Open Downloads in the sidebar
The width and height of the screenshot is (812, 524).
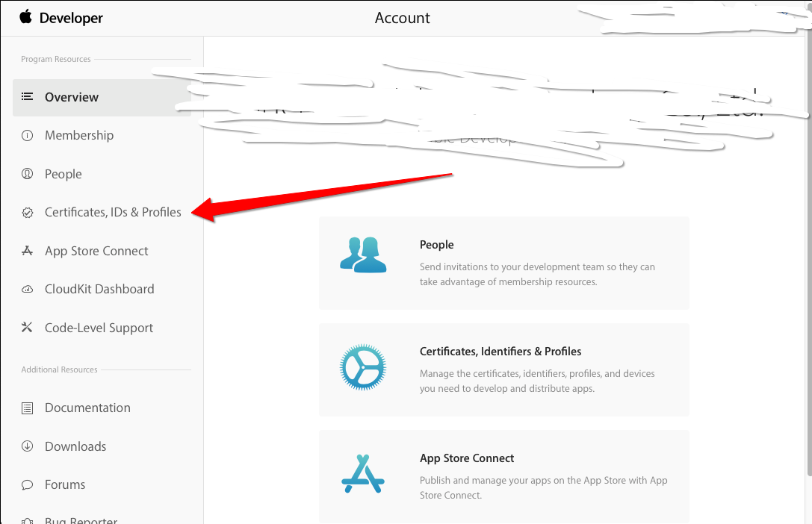[x=75, y=446]
